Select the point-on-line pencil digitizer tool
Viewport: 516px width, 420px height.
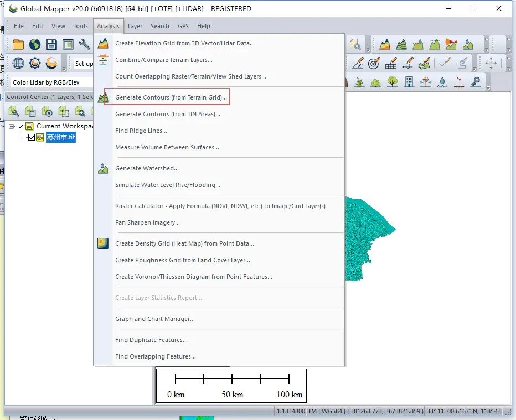pos(407,63)
